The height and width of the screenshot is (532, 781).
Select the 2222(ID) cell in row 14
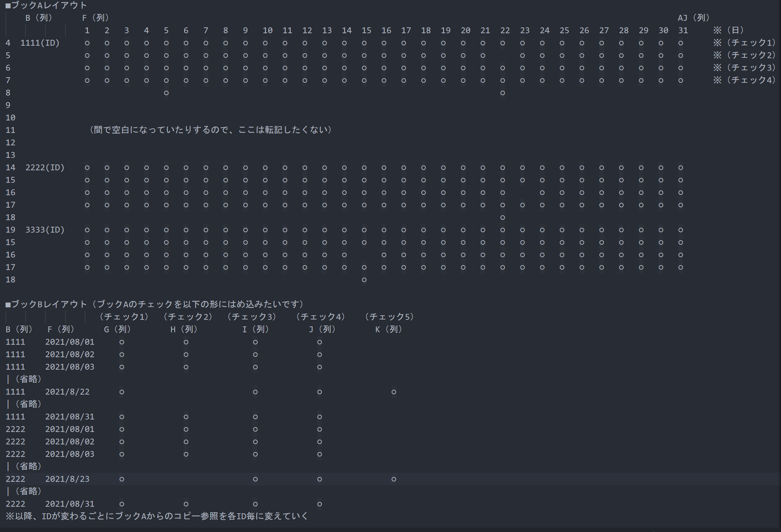(45, 168)
